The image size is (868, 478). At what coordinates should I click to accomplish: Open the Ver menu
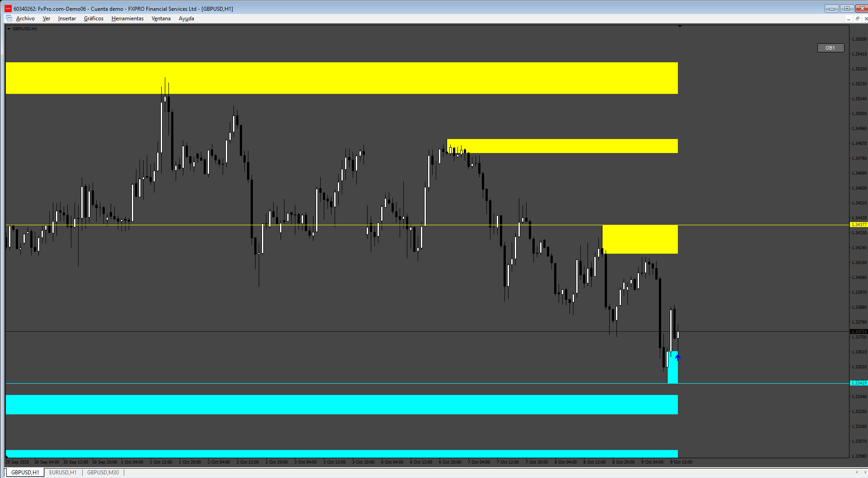pos(47,19)
